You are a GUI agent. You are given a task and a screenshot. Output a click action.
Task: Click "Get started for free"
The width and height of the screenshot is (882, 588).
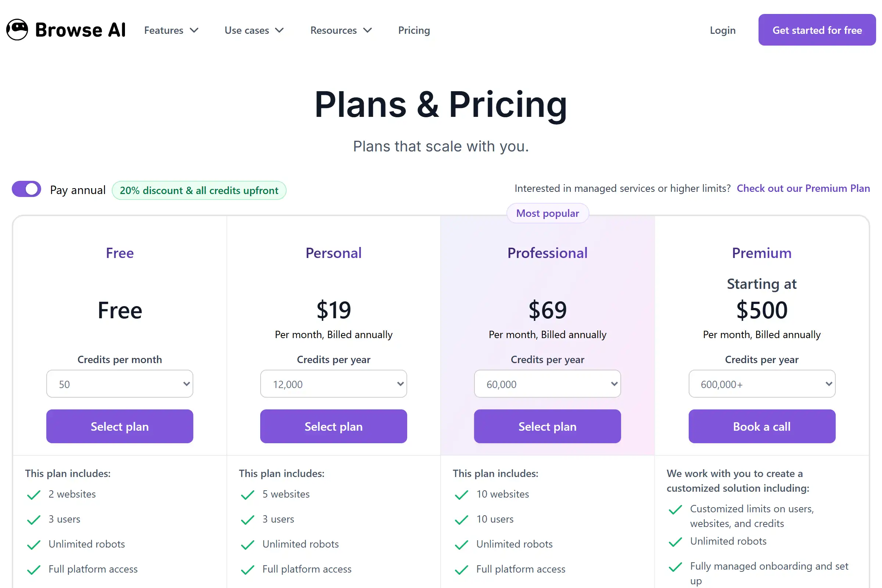pyautogui.click(x=817, y=30)
